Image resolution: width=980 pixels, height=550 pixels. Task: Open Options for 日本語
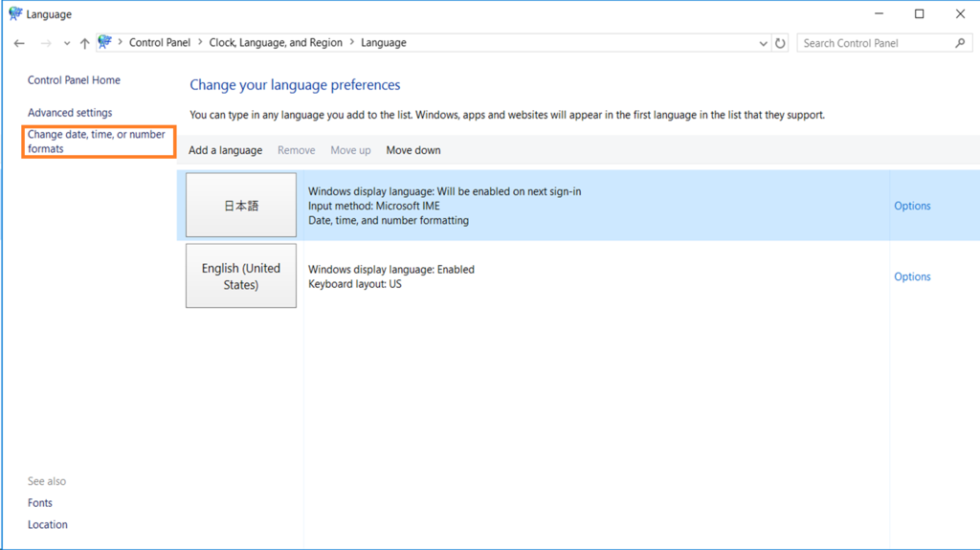[x=912, y=206]
